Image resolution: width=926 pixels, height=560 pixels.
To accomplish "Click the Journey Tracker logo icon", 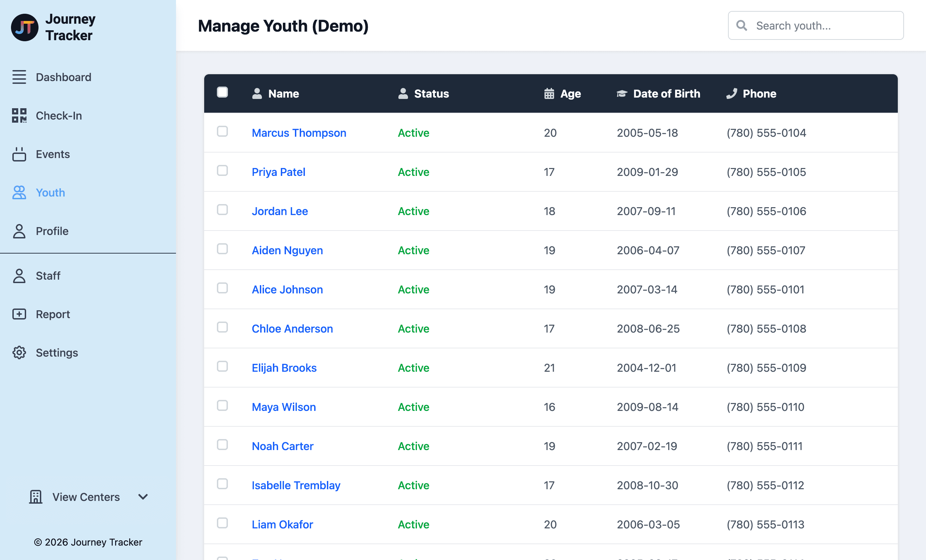I will [x=24, y=27].
